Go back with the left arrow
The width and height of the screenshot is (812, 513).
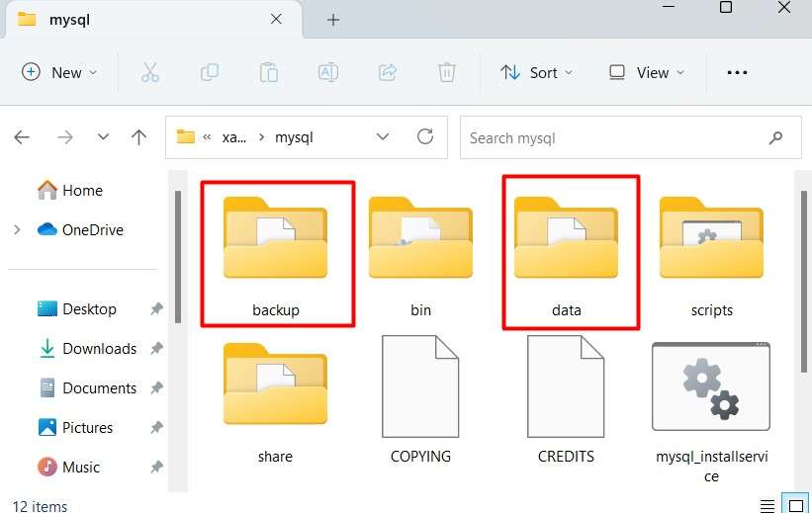pyautogui.click(x=22, y=137)
